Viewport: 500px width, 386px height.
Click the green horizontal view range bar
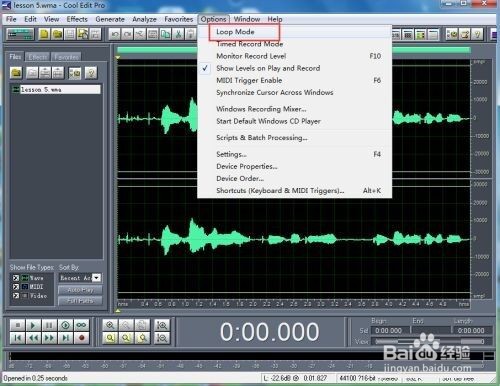[294, 50]
